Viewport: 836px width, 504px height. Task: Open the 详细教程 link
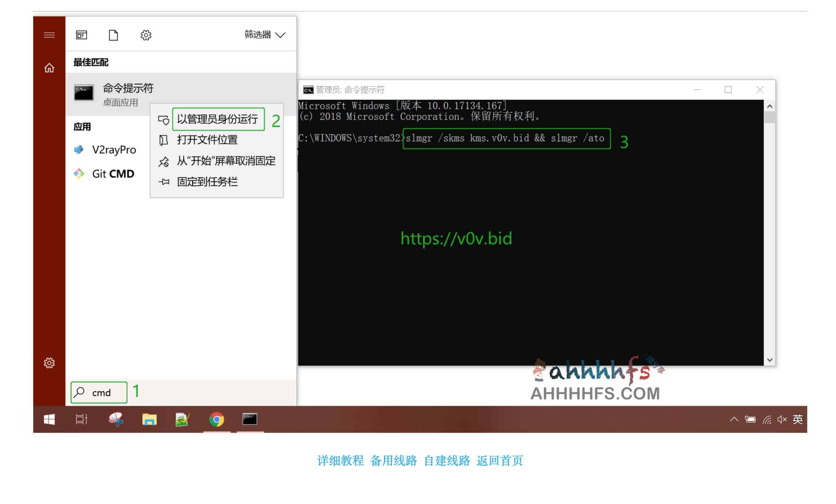(340, 461)
